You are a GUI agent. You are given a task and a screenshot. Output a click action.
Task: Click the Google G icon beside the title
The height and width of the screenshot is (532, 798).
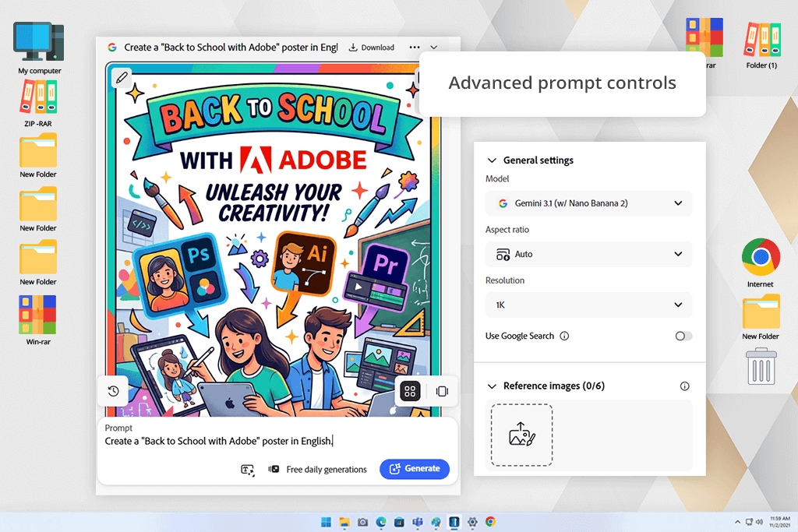coord(112,48)
